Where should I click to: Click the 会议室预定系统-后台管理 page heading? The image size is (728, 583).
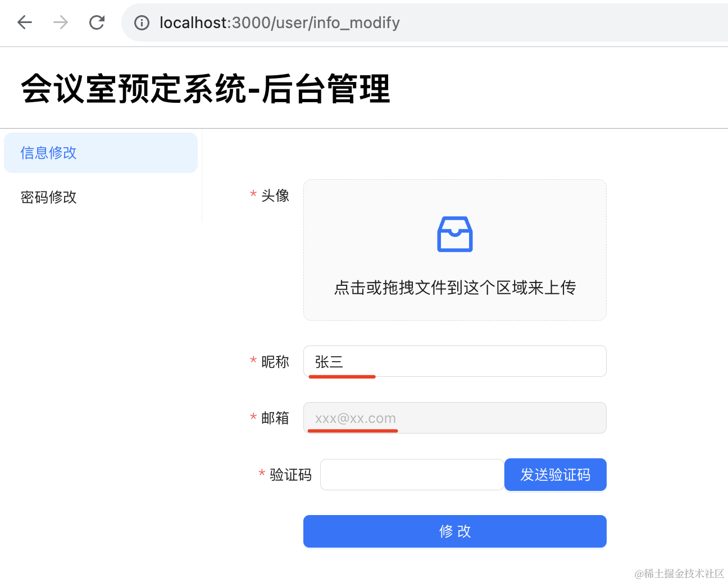pos(206,89)
